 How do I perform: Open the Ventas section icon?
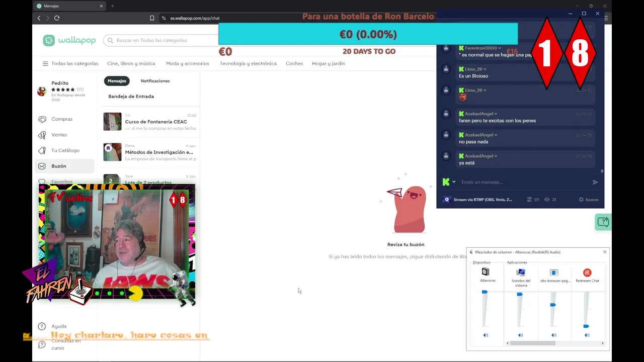point(42,135)
